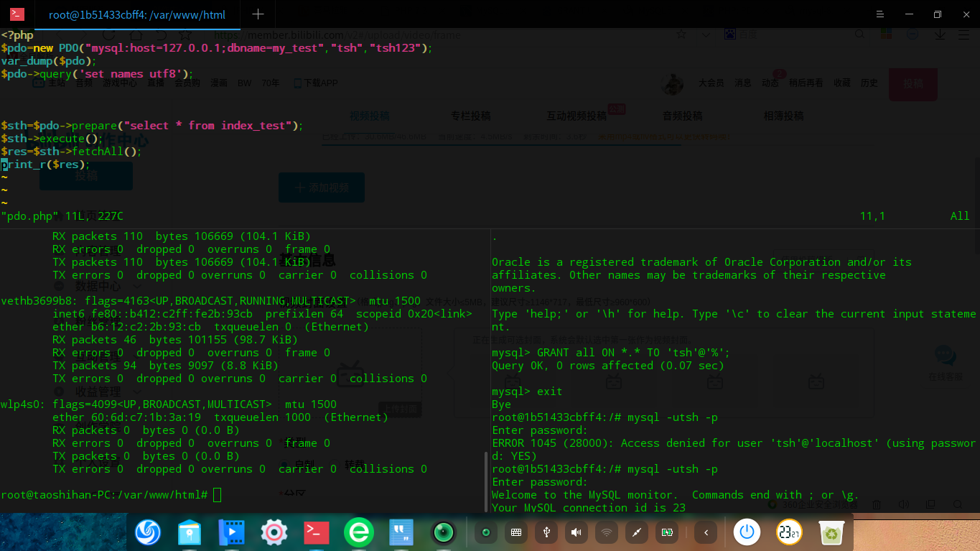Click the terminal app icon in title bar

pyautogui.click(x=17, y=14)
